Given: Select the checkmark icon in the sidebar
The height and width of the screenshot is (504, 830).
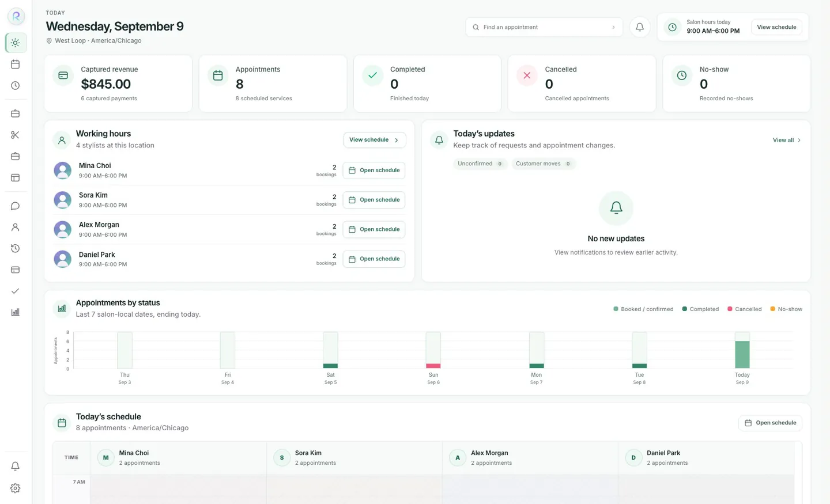Looking at the screenshot, I should (16, 291).
